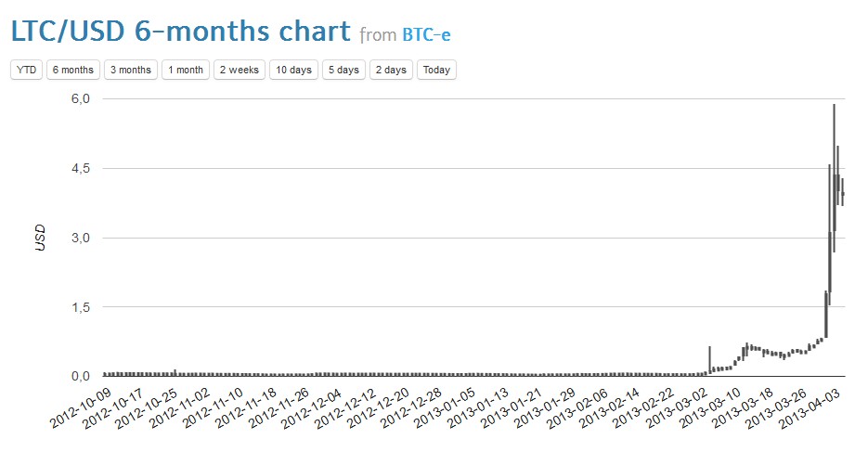868x452 pixels.
Task: Click the LTC/USD 6-months chart title
Action: pyautogui.click(x=181, y=32)
